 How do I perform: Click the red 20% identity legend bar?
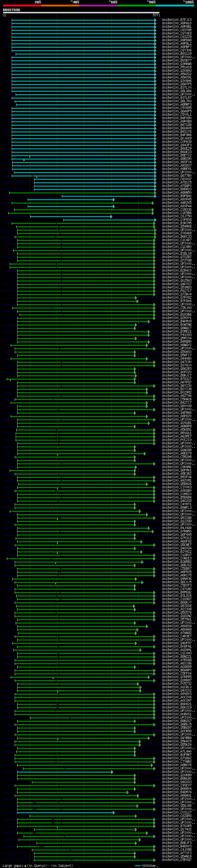[x=22, y=6]
